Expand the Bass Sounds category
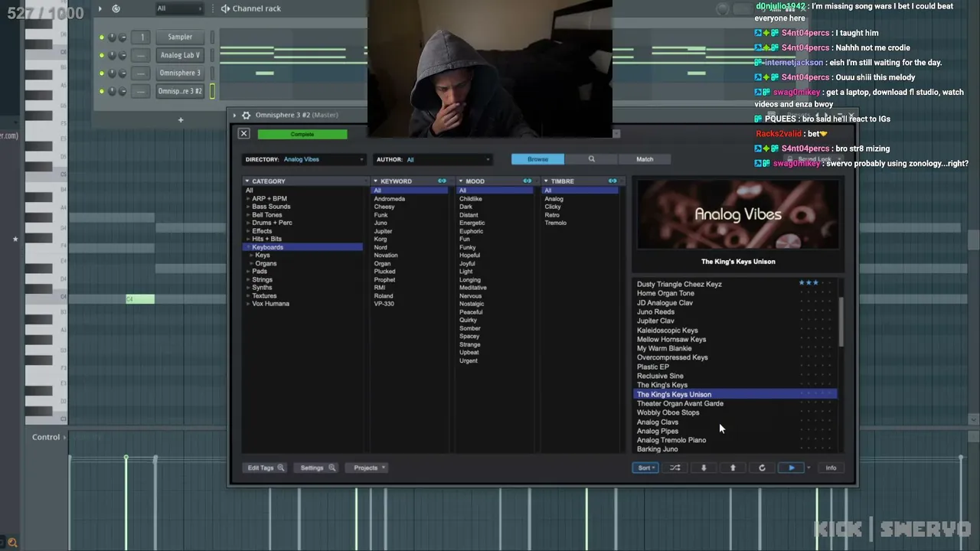The height and width of the screenshot is (551, 980). pos(248,207)
